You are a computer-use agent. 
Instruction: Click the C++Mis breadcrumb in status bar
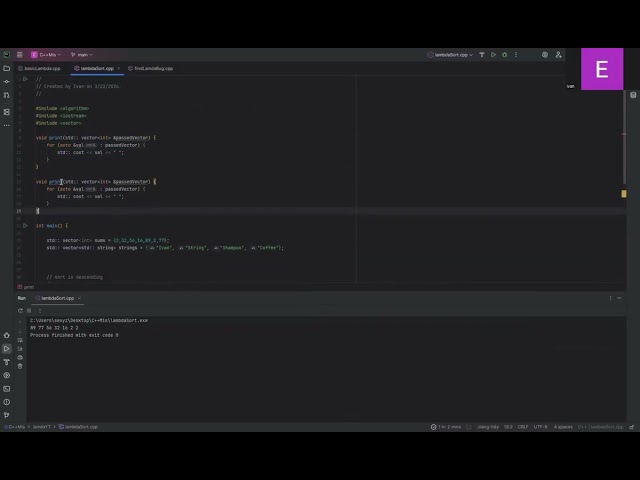(14, 427)
